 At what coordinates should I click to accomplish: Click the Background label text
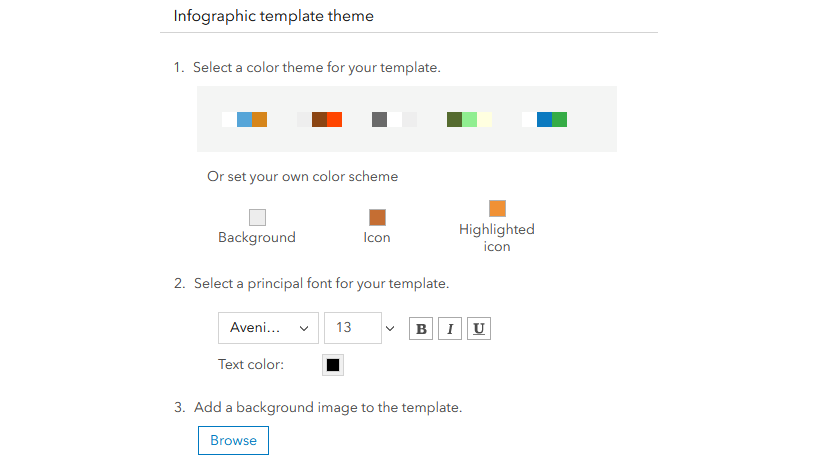click(257, 238)
